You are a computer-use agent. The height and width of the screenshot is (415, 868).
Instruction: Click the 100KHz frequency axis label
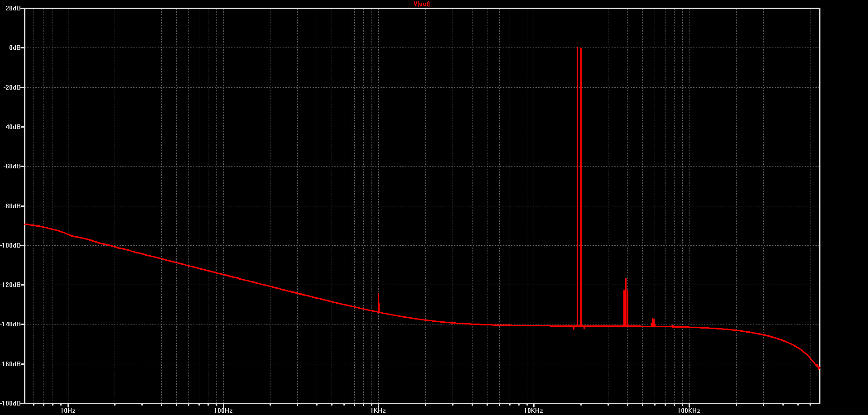pos(689,410)
